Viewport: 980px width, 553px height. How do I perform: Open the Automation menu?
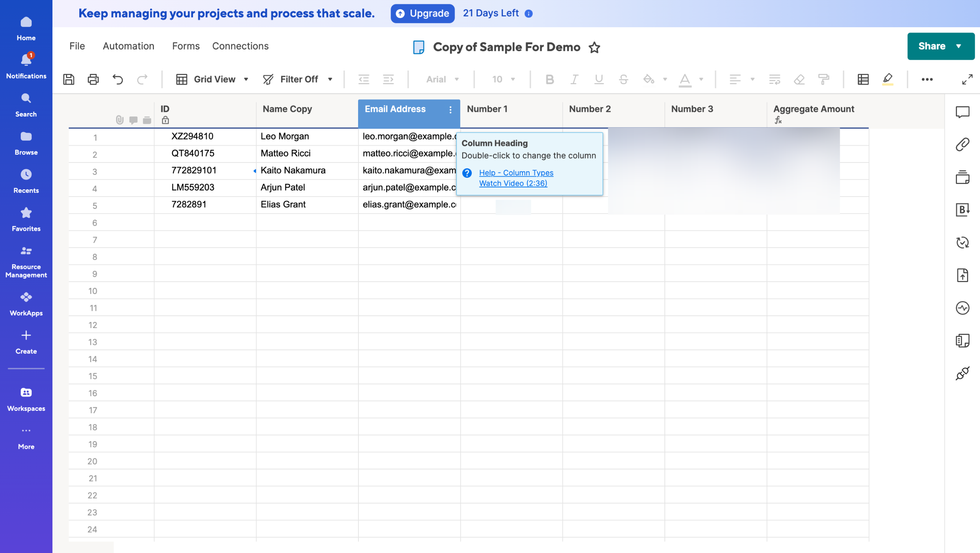[128, 46]
